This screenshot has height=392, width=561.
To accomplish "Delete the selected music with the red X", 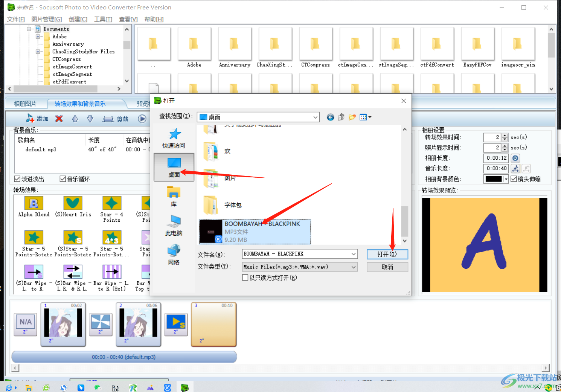I will point(59,119).
